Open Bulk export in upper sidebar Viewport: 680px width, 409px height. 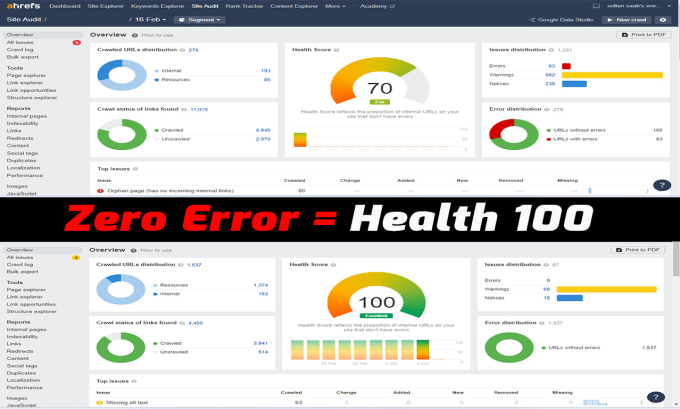(x=23, y=57)
